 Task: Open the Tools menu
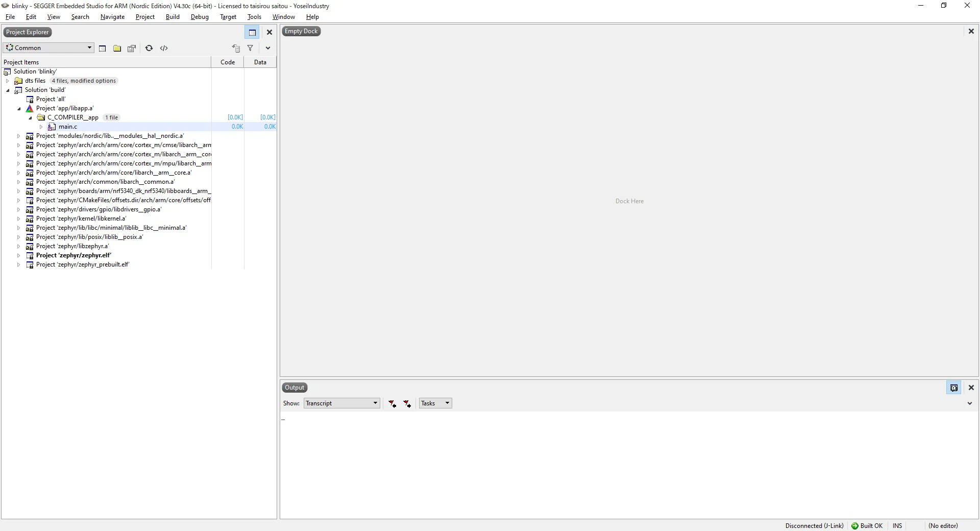tap(254, 17)
